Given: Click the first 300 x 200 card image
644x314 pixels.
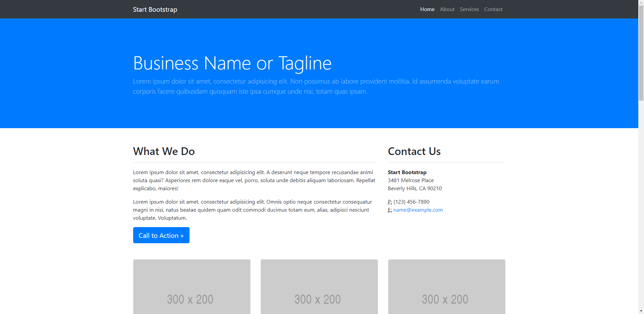Looking at the screenshot, I should tap(192, 287).
